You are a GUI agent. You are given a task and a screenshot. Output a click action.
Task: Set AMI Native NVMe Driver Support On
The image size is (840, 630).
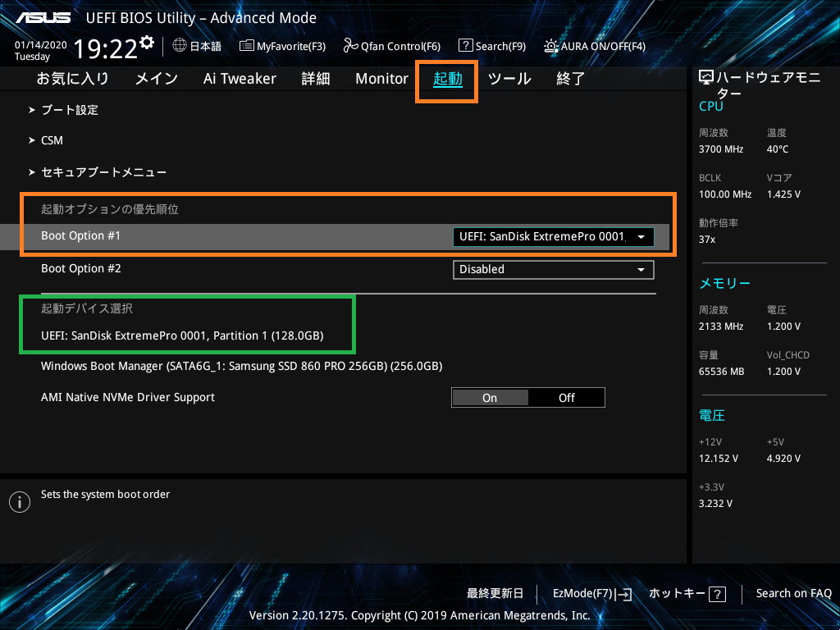[x=490, y=398]
